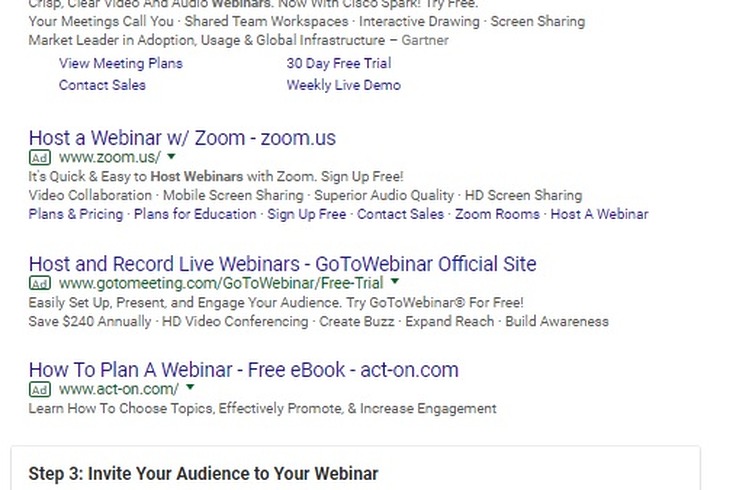The image size is (736, 490).
Task: Open 'How To Plan A Webinar' eBook headline
Action: [243, 370]
